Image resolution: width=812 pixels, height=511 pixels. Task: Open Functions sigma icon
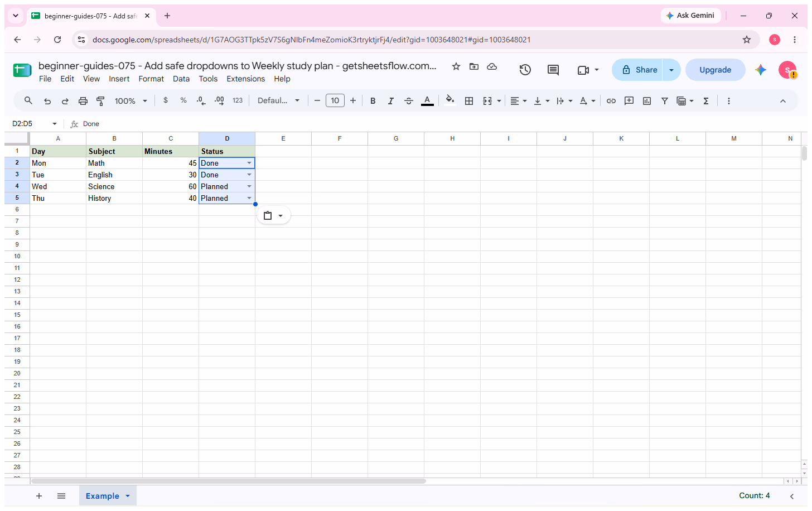click(x=706, y=101)
